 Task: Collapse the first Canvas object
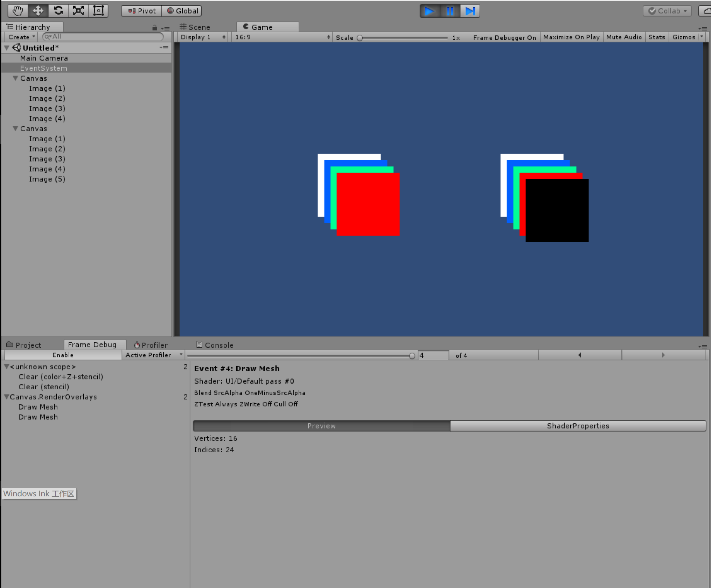coord(15,78)
